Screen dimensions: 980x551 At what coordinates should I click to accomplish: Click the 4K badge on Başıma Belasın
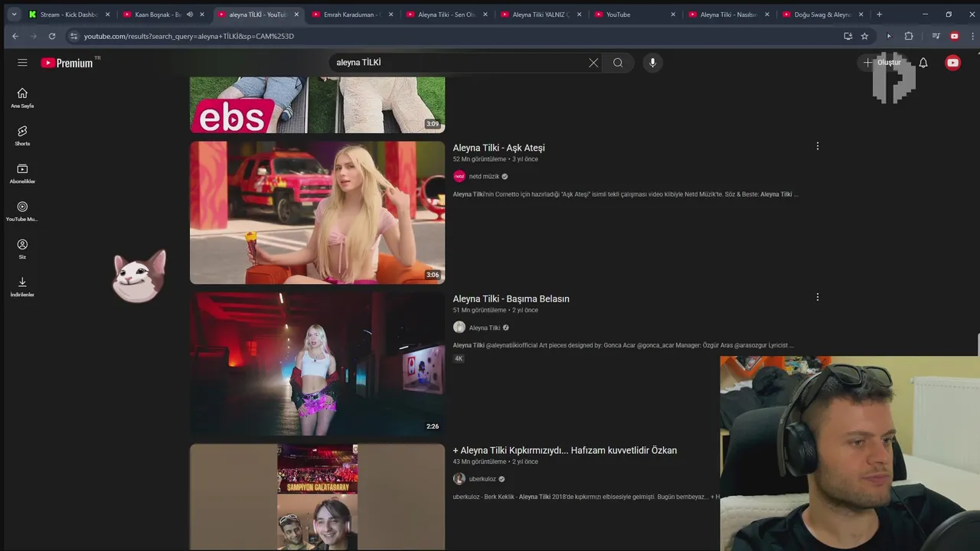pyautogui.click(x=459, y=358)
